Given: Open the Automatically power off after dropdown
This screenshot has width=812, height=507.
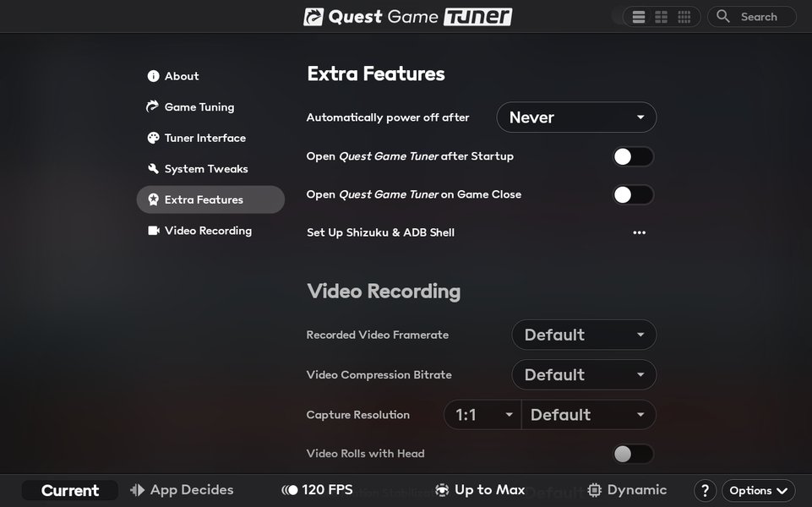Looking at the screenshot, I should coord(576,117).
